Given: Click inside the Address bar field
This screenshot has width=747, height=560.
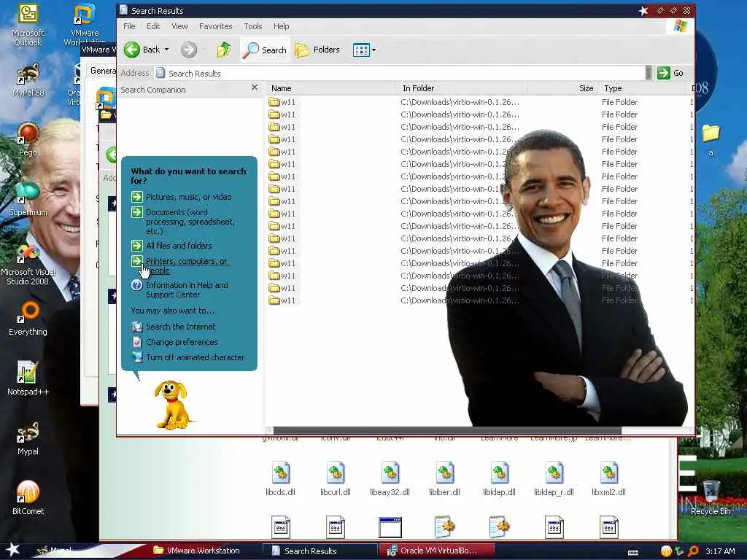Looking at the screenshot, I should (399, 73).
